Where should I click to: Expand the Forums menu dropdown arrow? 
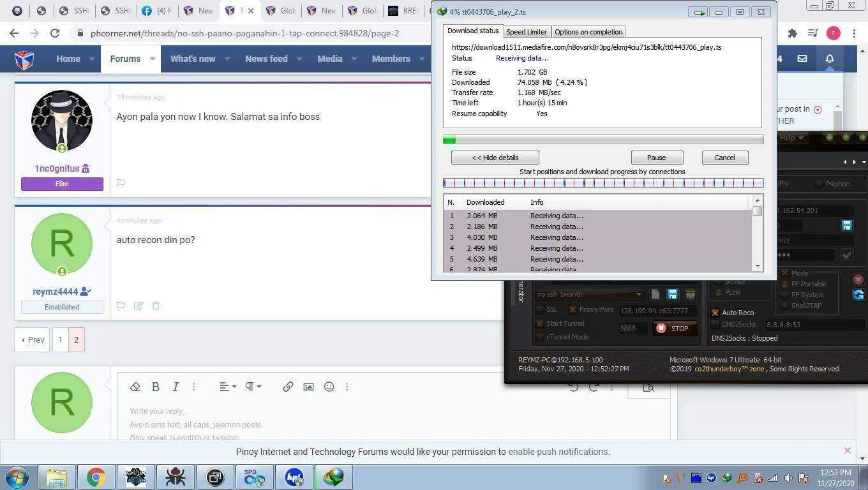(152, 59)
